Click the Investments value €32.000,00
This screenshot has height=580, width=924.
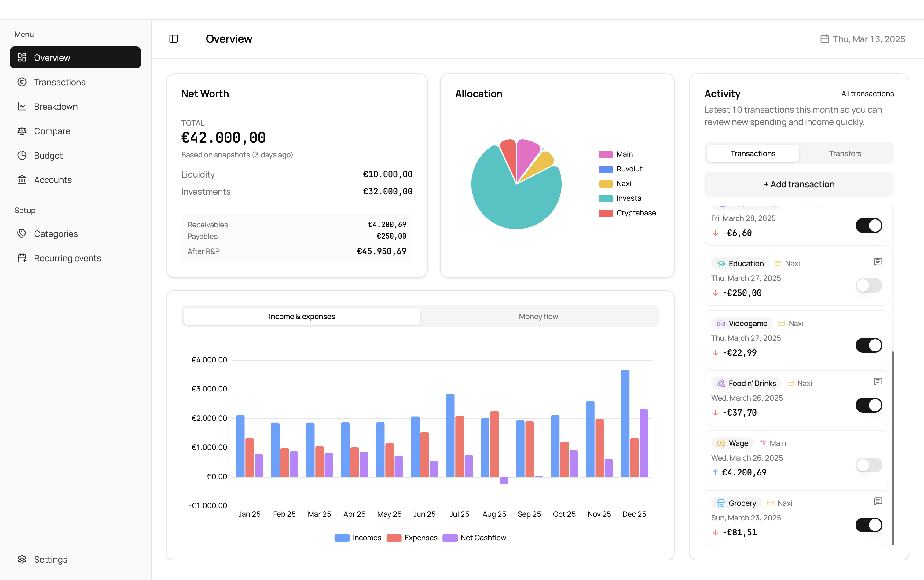point(388,191)
